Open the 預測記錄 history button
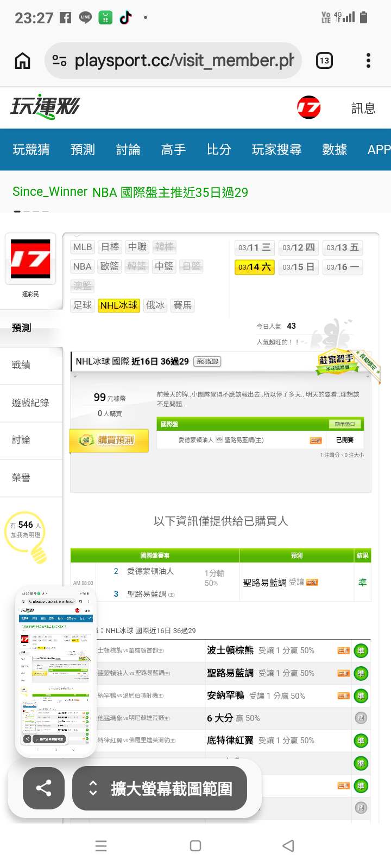Viewport: 391px width, 868px height. click(x=207, y=361)
